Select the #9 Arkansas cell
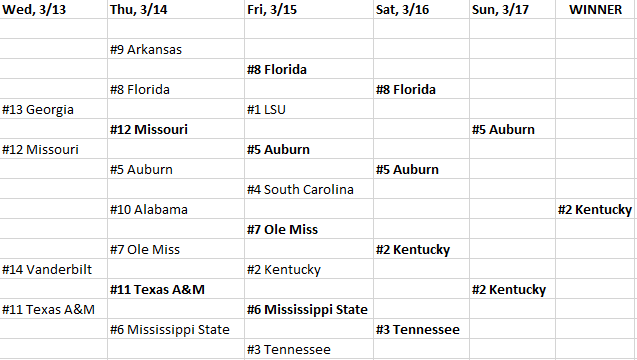 click(x=176, y=49)
